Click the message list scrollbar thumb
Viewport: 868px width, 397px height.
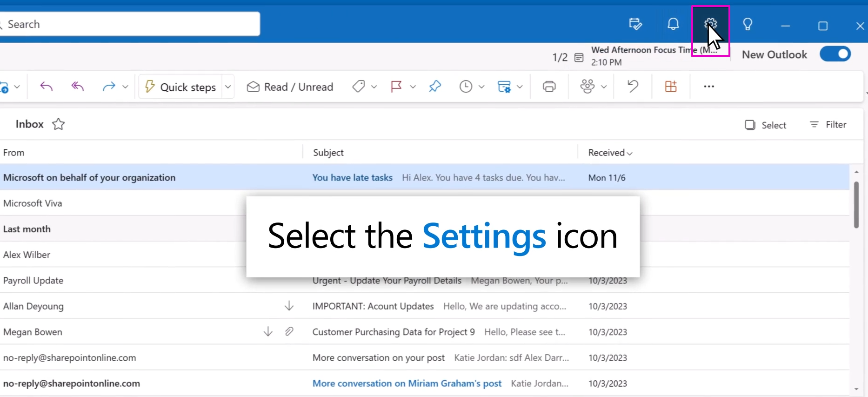pyautogui.click(x=856, y=205)
